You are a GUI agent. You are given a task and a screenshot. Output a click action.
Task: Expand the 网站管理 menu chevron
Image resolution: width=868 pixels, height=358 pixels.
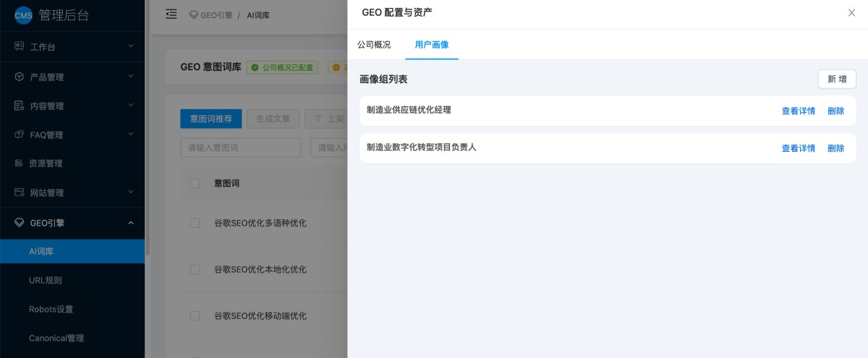click(x=131, y=192)
